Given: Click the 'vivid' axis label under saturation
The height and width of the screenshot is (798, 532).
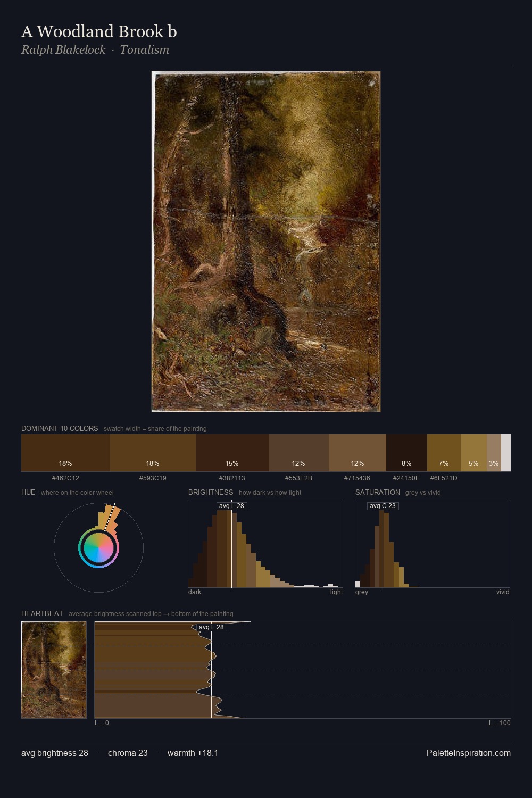Looking at the screenshot, I should point(503,592).
